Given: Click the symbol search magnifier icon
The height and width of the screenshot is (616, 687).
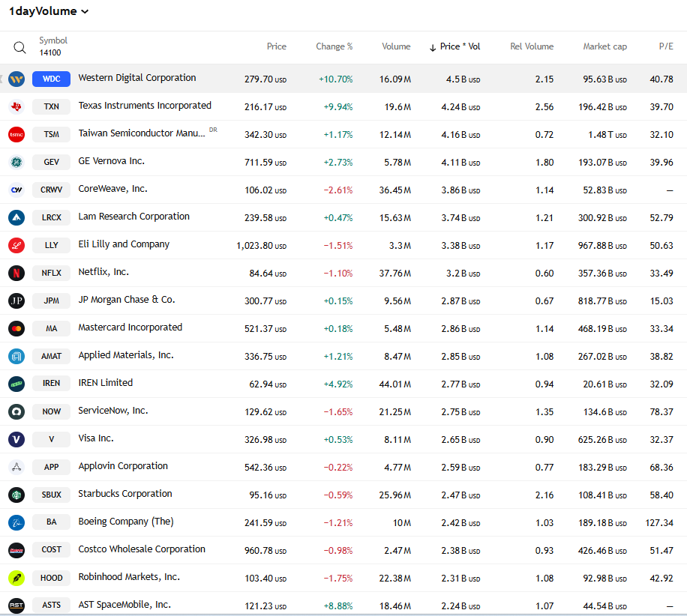Looking at the screenshot, I should (19, 47).
